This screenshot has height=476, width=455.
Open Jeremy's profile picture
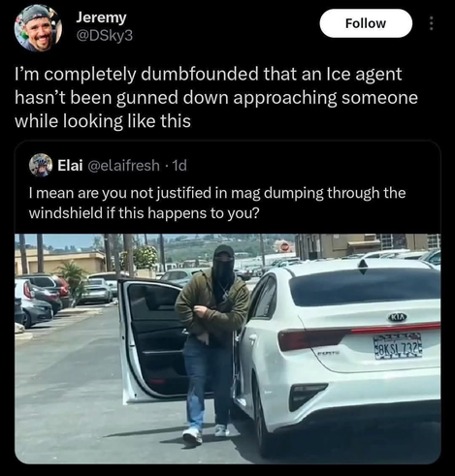click(x=38, y=28)
